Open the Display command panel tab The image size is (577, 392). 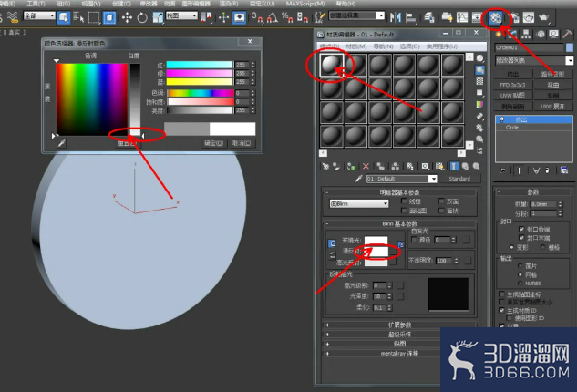click(554, 35)
